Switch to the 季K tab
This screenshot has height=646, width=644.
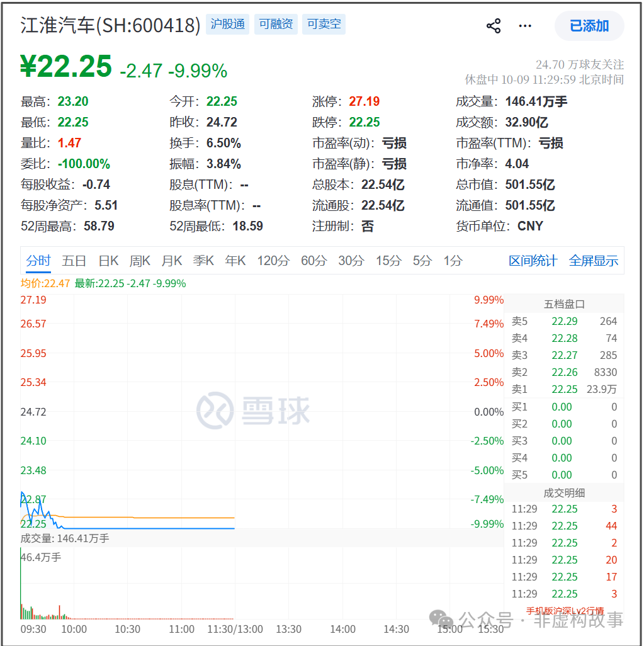pos(203,261)
